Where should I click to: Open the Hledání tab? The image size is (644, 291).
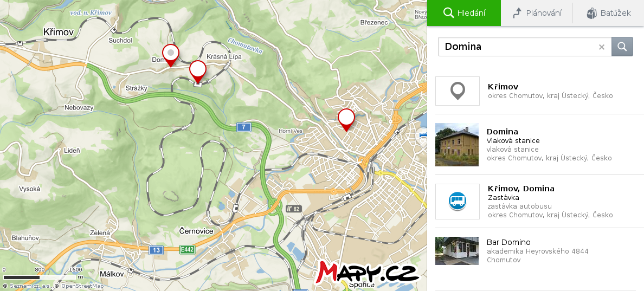point(464,13)
